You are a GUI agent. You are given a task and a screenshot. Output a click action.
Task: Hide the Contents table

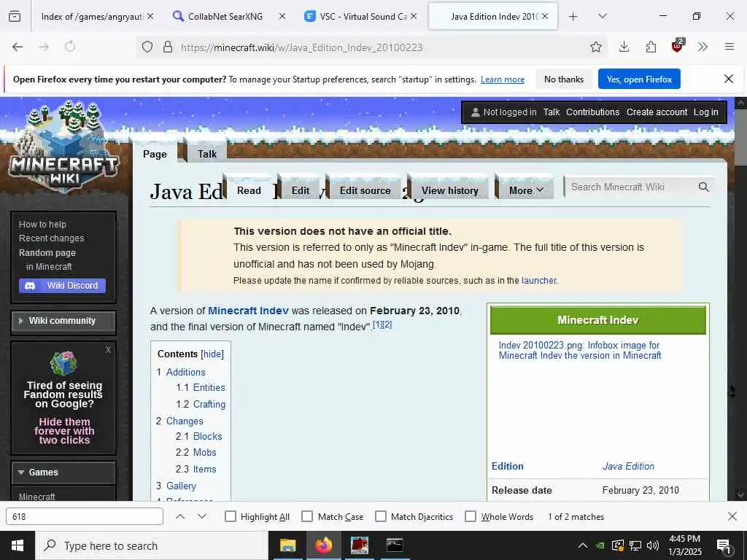click(x=212, y=354)
